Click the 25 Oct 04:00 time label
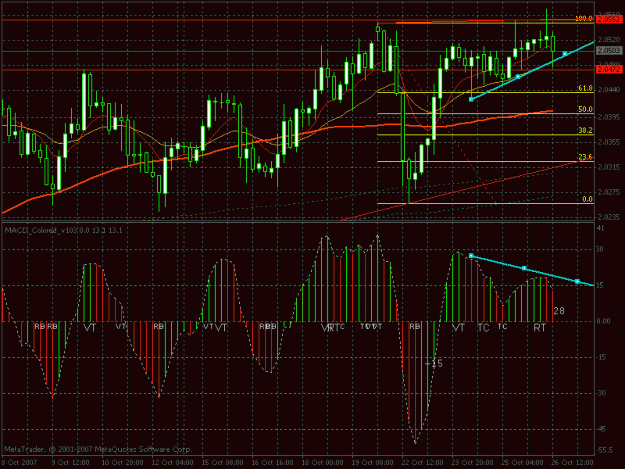625x469 pixels. point(523,462)
